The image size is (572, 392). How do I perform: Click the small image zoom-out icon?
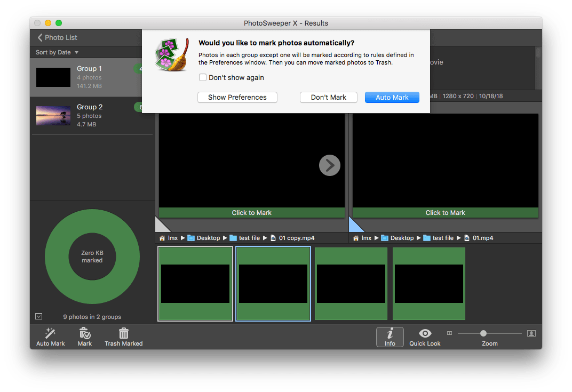(449, 333)
